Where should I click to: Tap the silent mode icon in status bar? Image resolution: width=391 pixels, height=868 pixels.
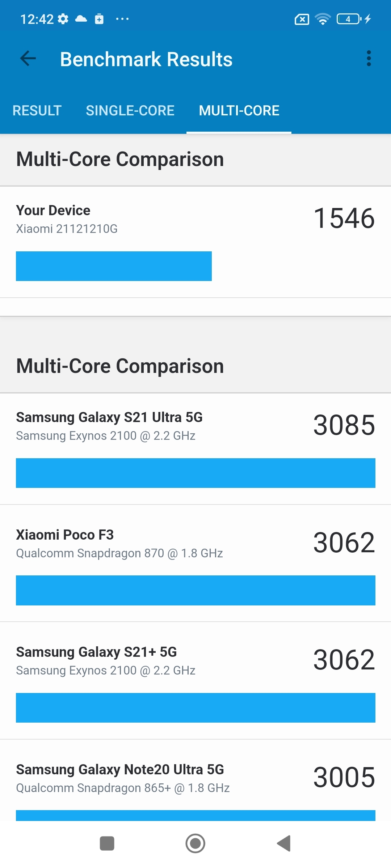(302, 19)
